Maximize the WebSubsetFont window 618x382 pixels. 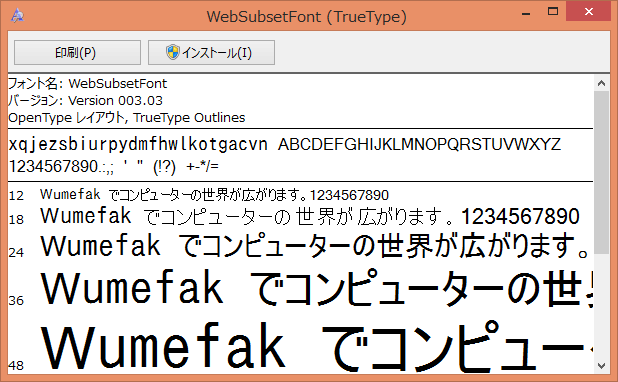click(553, 11)
